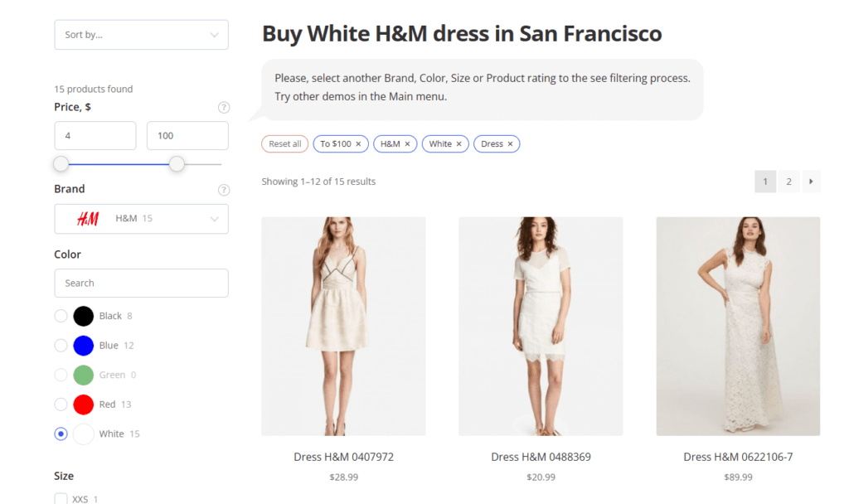The height and width of the screenshot is (504, 849).
Task: Open the Sort by dropdown
Action: [141, 35]
